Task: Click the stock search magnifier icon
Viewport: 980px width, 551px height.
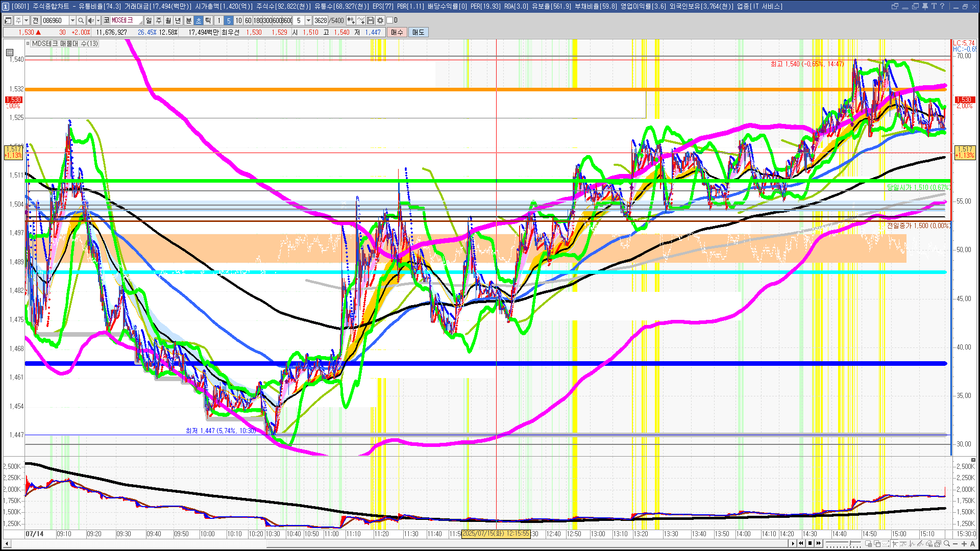Action: (x=81, y=20)
